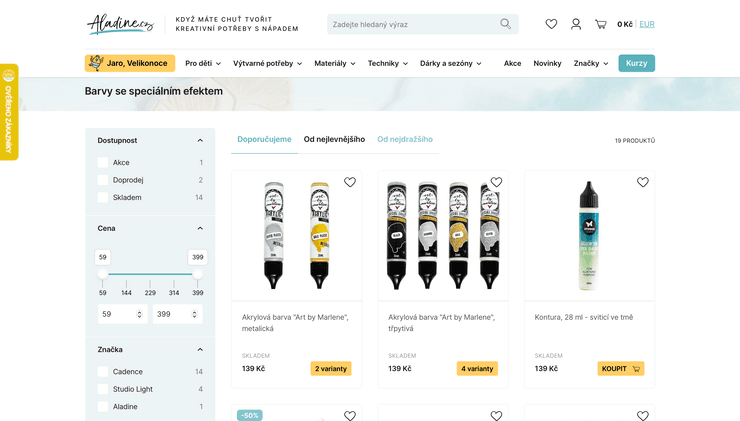Open the shopping cart icon
The image size is (740, 421).
click(x=600, y=24)
